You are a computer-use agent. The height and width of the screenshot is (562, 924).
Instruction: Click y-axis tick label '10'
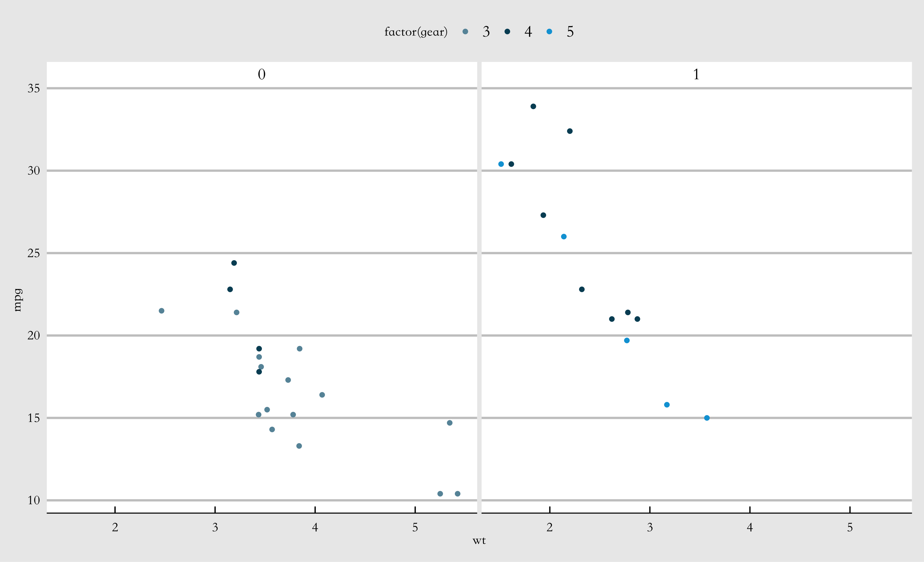[34, 500]
